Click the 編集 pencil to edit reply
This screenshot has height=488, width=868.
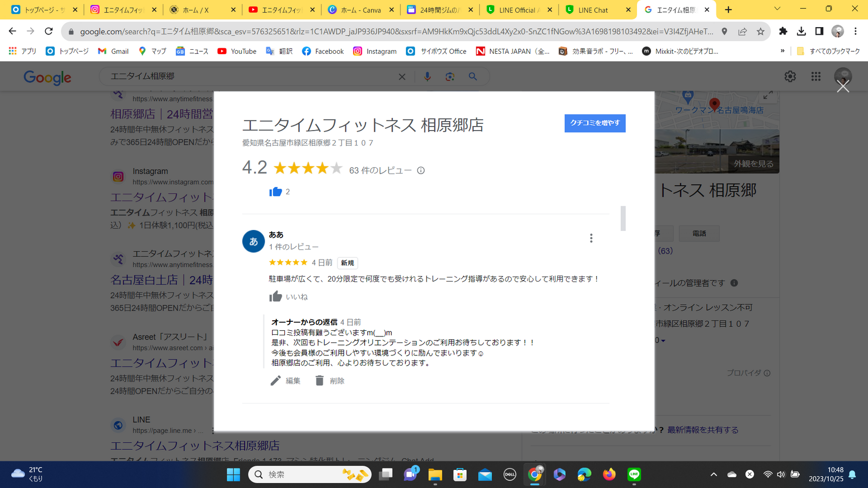285,381
